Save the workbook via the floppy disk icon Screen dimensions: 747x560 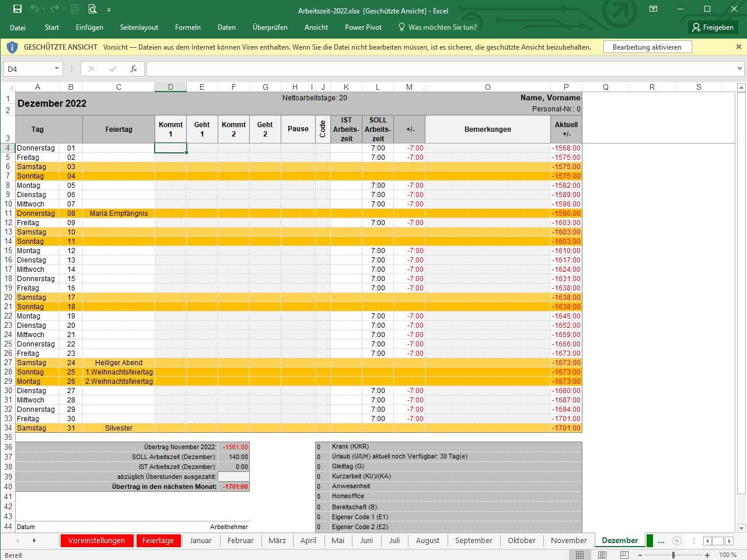[18, 9]
